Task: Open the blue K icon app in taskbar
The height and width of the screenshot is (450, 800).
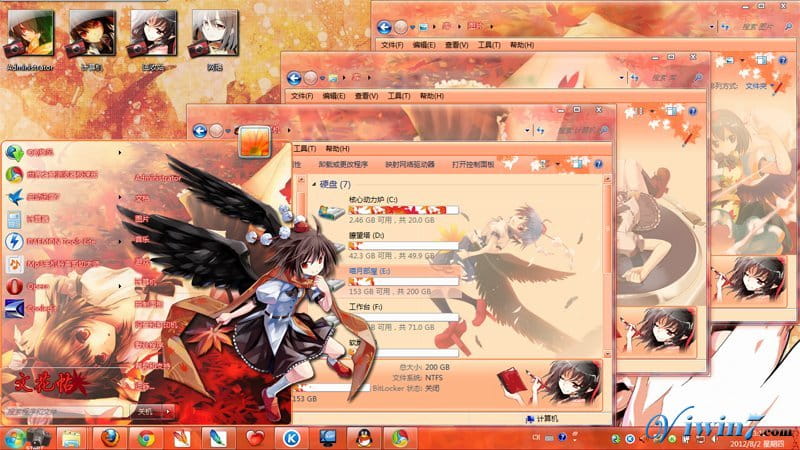Action: click(291, 437)
